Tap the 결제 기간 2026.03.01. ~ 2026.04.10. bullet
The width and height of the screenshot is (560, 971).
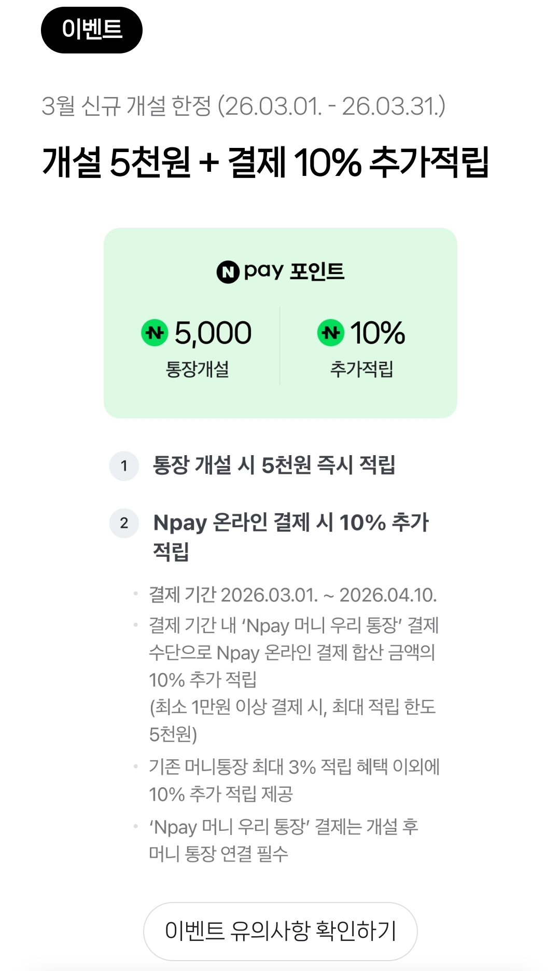292,595
